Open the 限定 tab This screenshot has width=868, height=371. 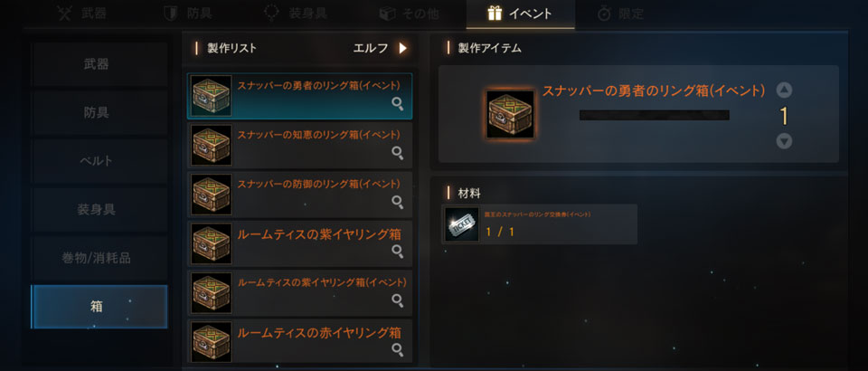(621, 14)
